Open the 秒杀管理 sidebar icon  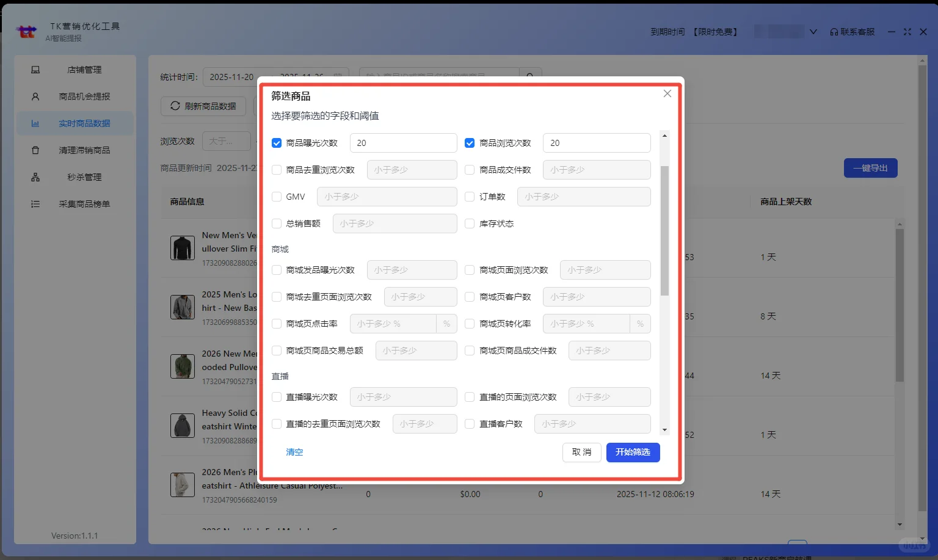(x=35, y=176)
